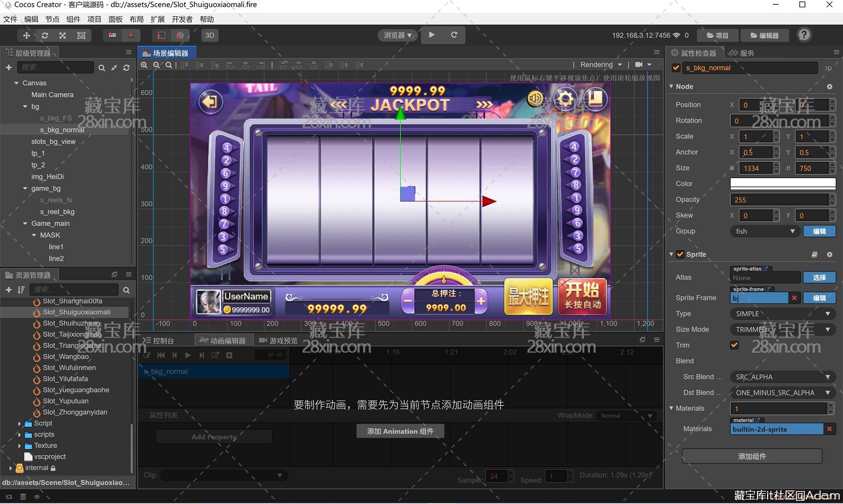Open the white Color swatch
The image size is (843, 504).
(782, 184)
